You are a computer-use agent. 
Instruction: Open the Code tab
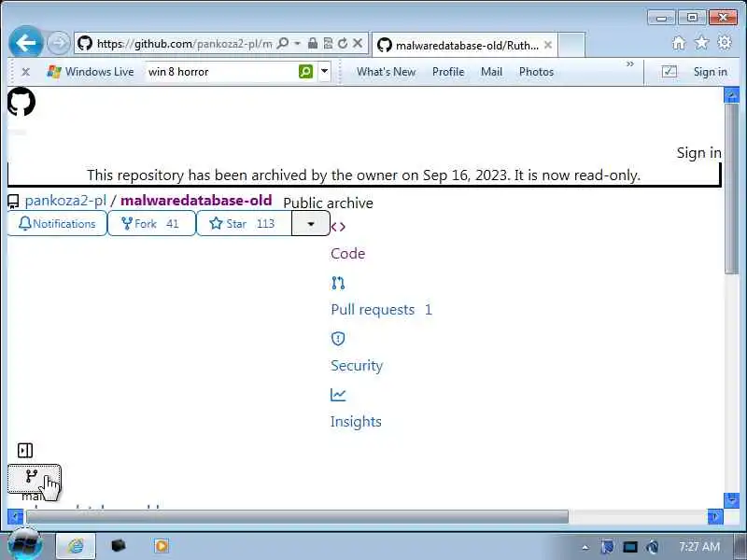347,253
